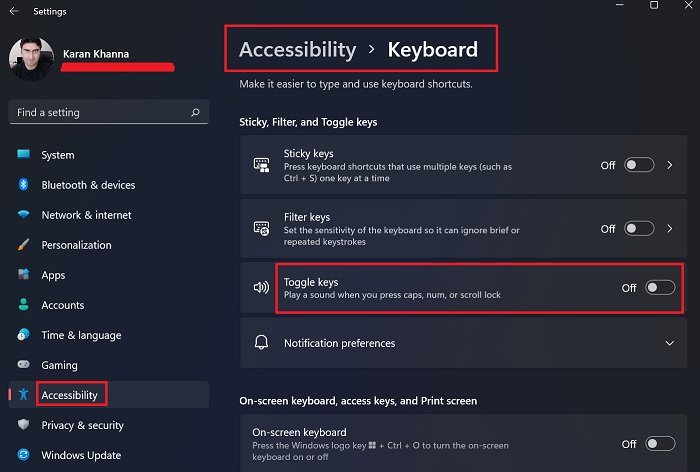Open Sticky keys details chevron
The width and height of the screenshot is (700, 472).
pyautogui.click(x=670, y=165)
